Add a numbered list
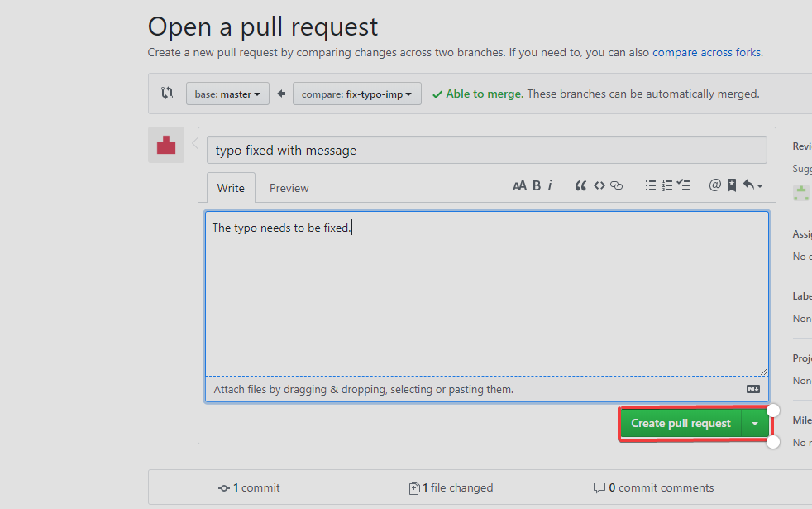 [x=667, y=185]
